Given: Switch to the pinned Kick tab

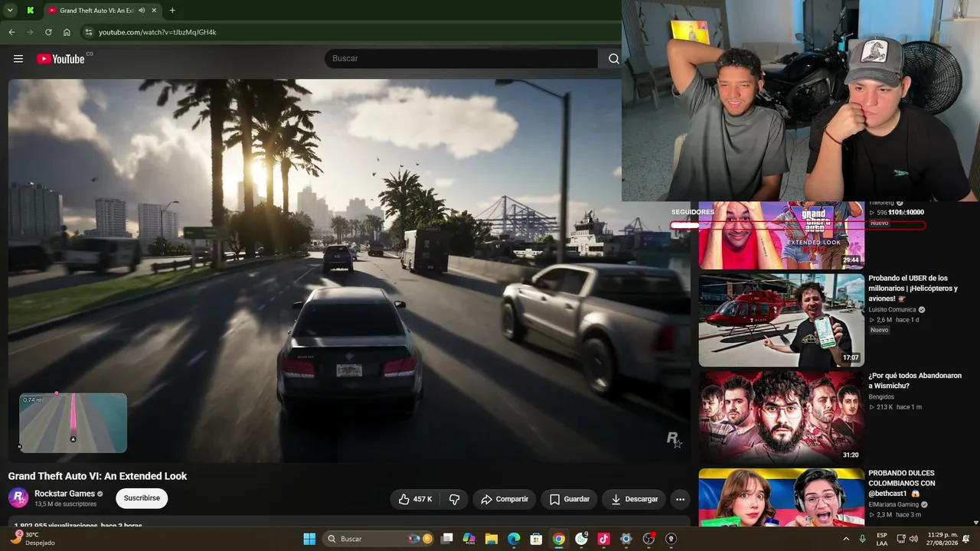Looking at the screenshot, I should [x=30, y=11].
